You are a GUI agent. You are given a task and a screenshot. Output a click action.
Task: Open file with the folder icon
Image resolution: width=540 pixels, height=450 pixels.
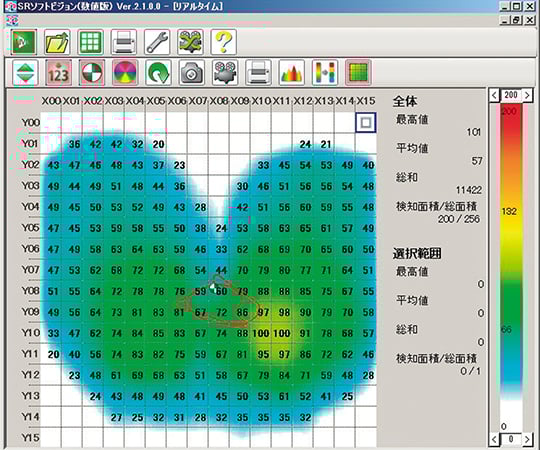tap(57, 42)
